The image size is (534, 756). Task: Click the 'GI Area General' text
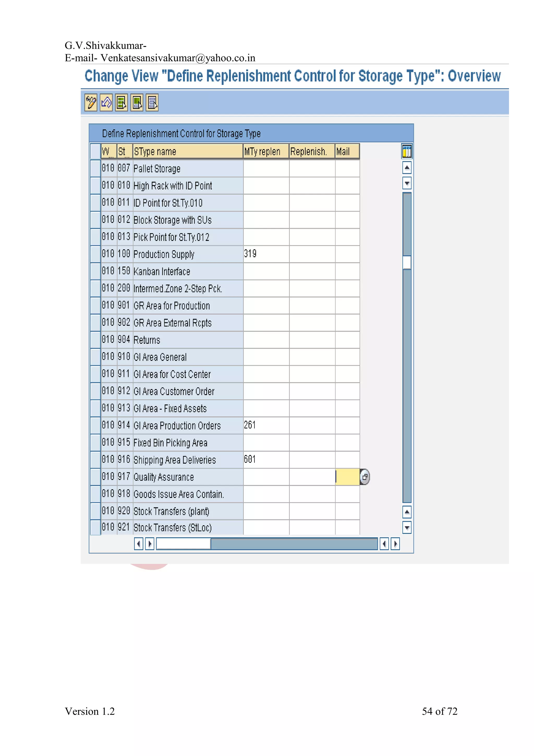[x=160, y=357]
